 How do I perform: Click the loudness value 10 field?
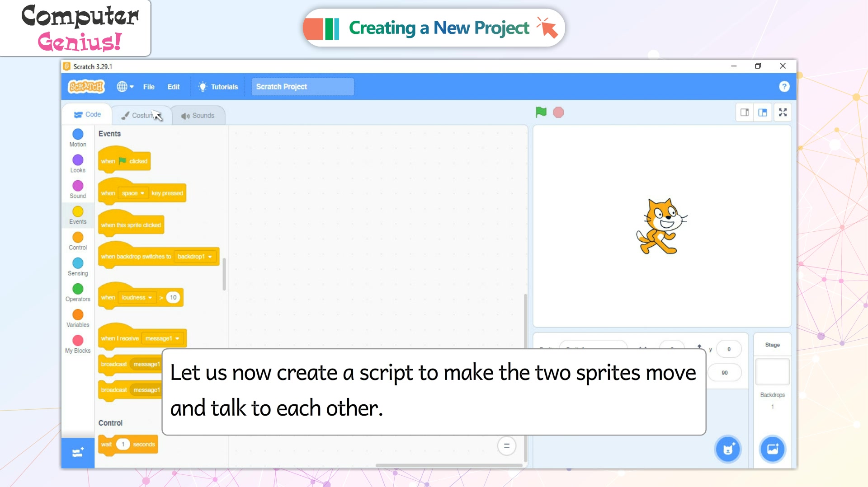tap(173, 298)
